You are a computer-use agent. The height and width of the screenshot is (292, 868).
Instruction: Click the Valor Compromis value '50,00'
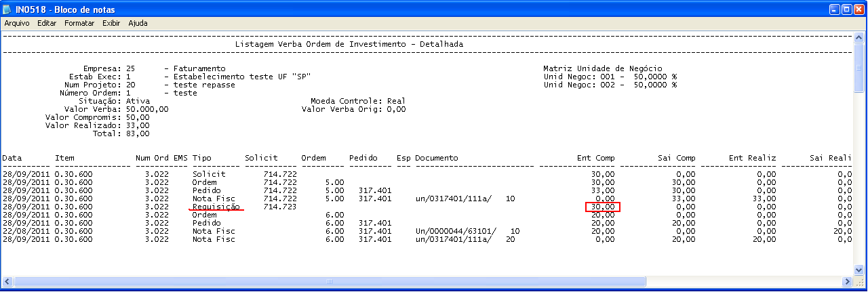click(x=138, y=117)
